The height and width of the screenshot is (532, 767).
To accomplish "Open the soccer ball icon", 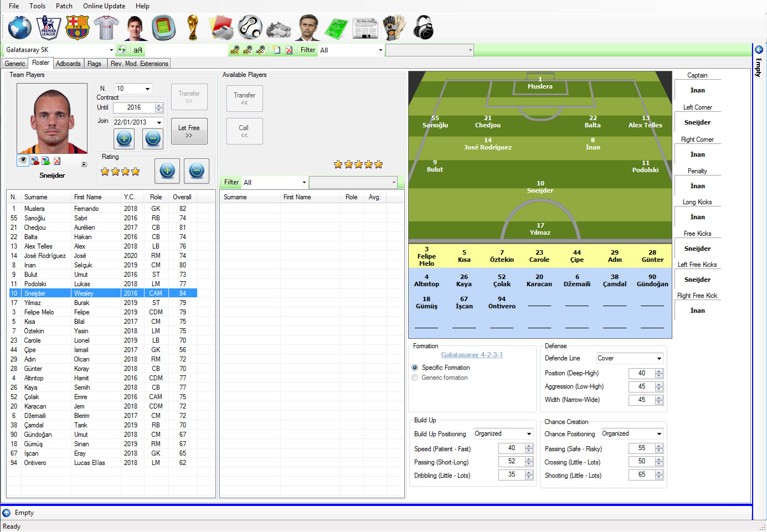I will point(250,28).
